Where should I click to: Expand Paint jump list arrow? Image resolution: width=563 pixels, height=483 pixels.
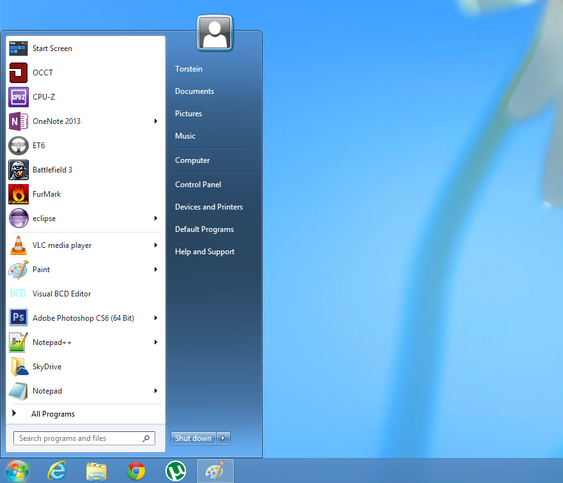tap(155, 269)
